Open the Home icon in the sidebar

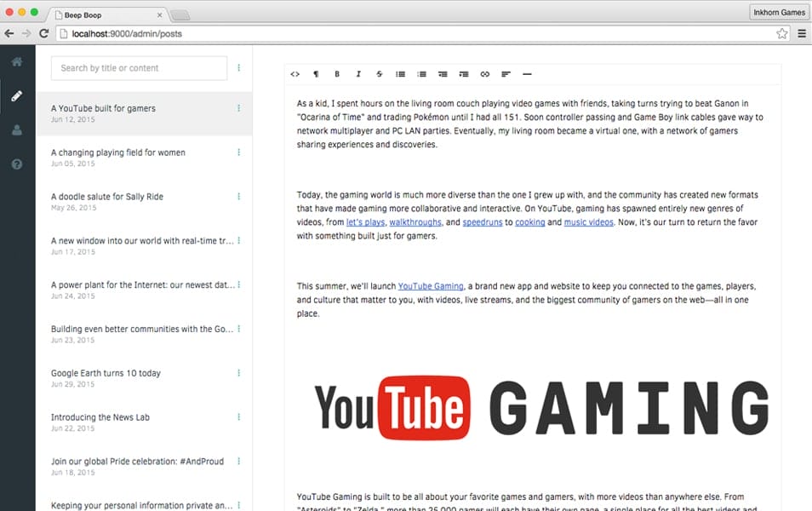point(17,62)
